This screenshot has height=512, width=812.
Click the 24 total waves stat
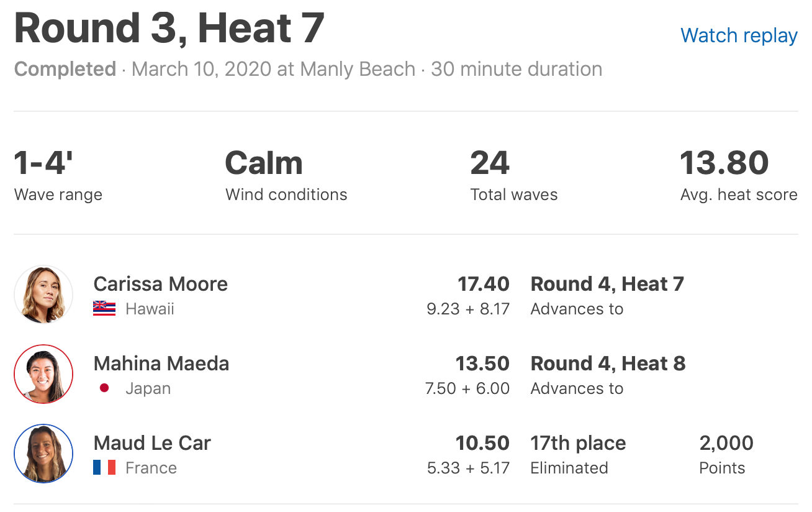(x=490, y=163)
